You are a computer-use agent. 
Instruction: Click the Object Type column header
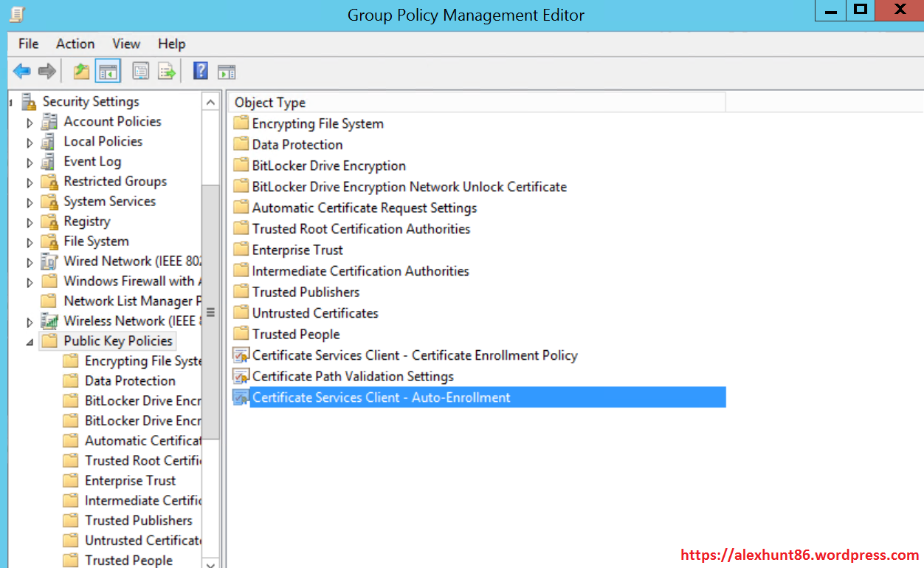tap(270, 103)
